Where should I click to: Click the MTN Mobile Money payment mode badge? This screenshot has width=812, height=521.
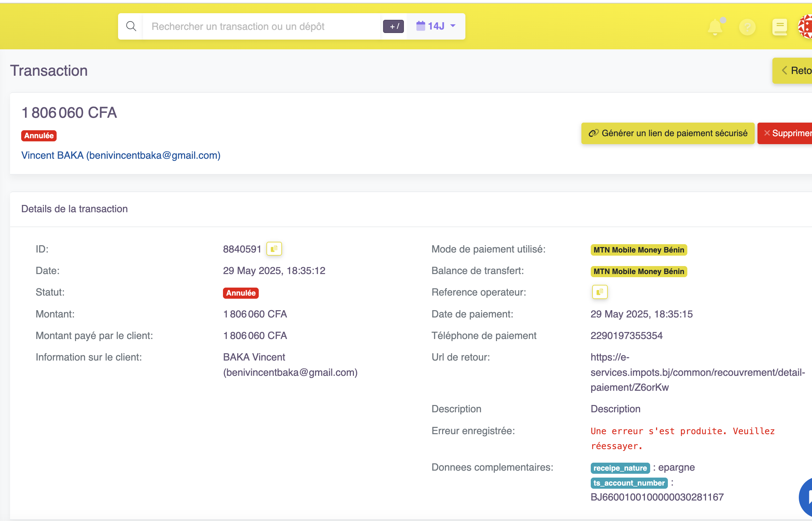638,250
